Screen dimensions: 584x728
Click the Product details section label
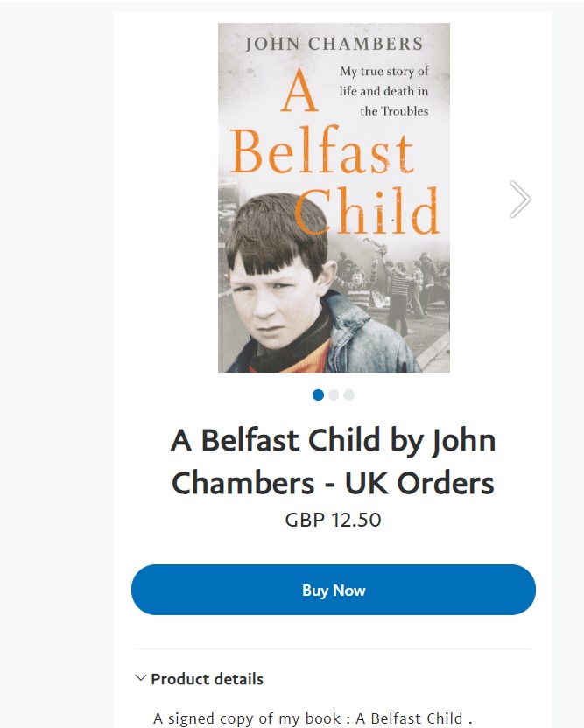point(207,679)
